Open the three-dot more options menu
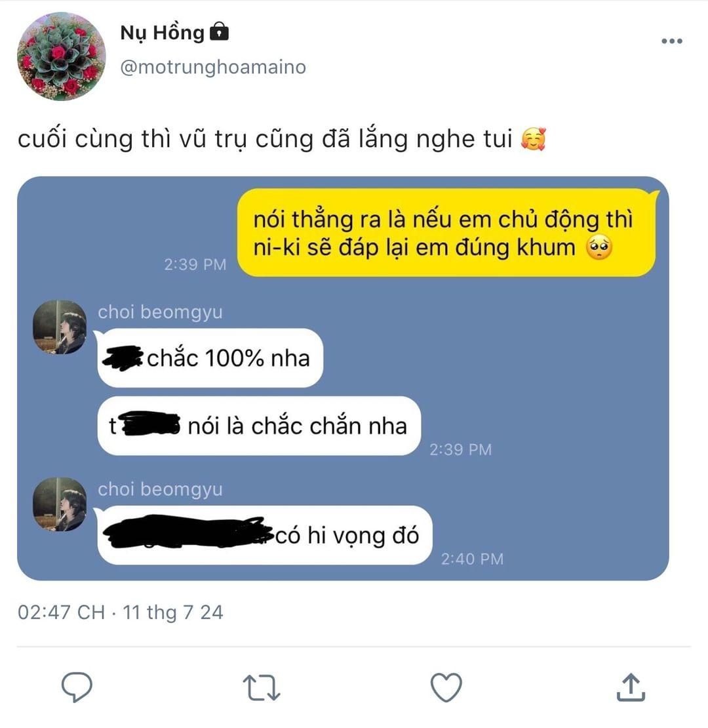This screenshot has height=728, width=708. tap(672, 41)
